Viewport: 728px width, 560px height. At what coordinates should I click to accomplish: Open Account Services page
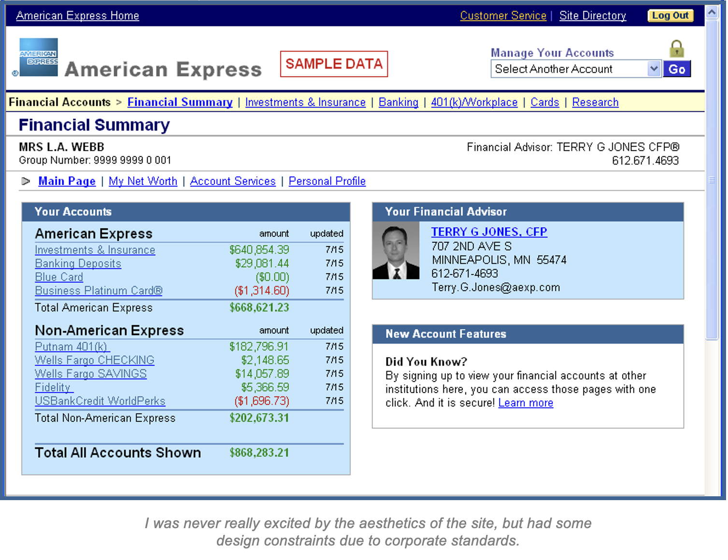(232, 182)
